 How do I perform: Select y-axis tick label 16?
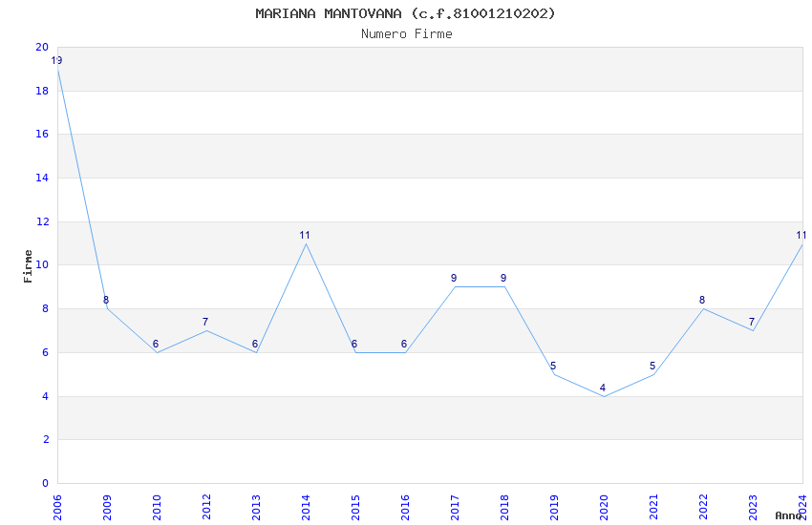point(42,134)
